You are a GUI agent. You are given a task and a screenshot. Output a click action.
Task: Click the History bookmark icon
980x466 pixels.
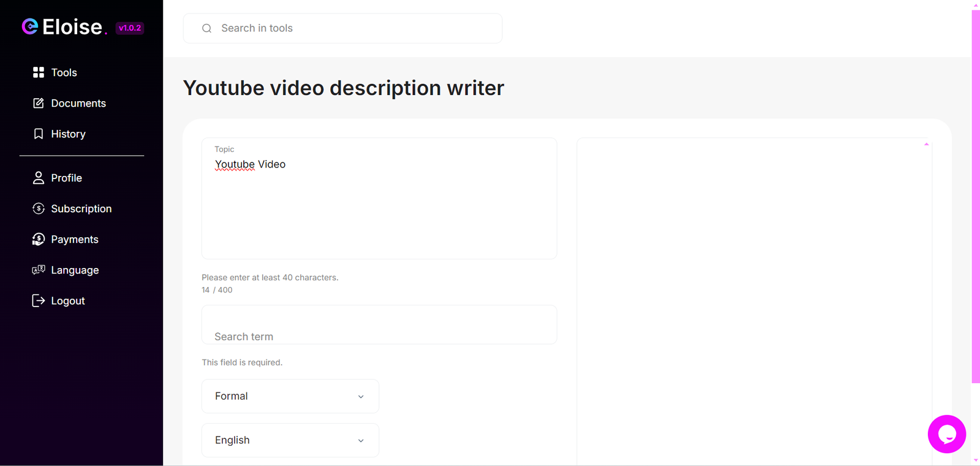click(x=39, y=134)
